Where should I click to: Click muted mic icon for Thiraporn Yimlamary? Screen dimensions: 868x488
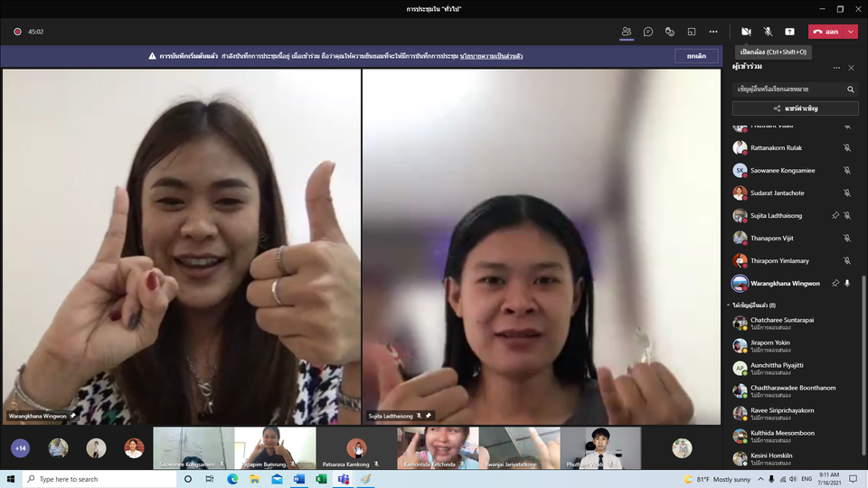(847, 260)
